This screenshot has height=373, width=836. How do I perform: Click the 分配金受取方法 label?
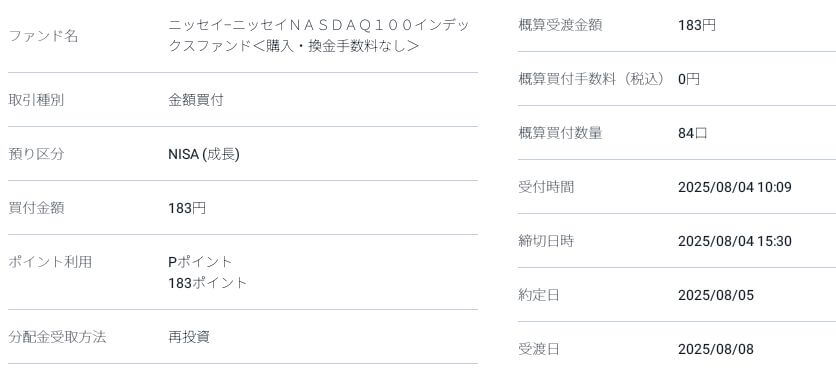[57, 337]
